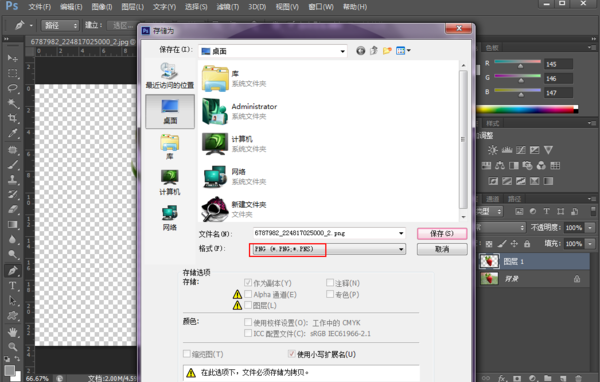600x382 pixels.
Task: Click the go back icon in save dialog
Action: (360, 51)
